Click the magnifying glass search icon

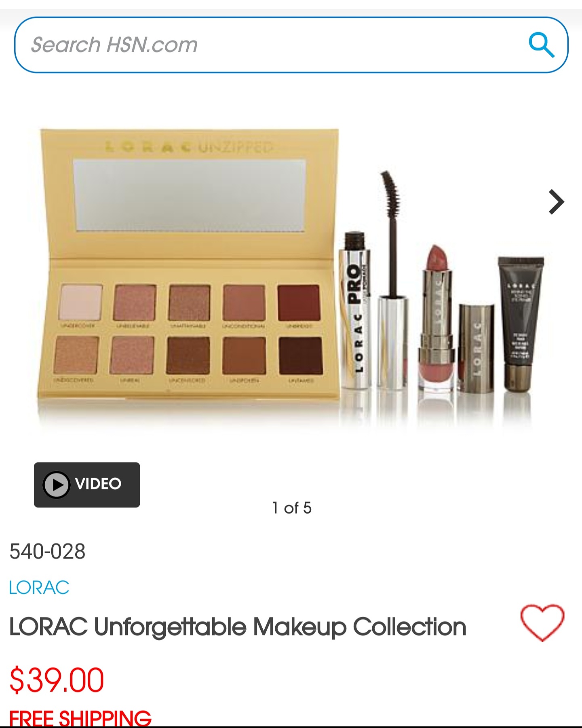(542, 45)
